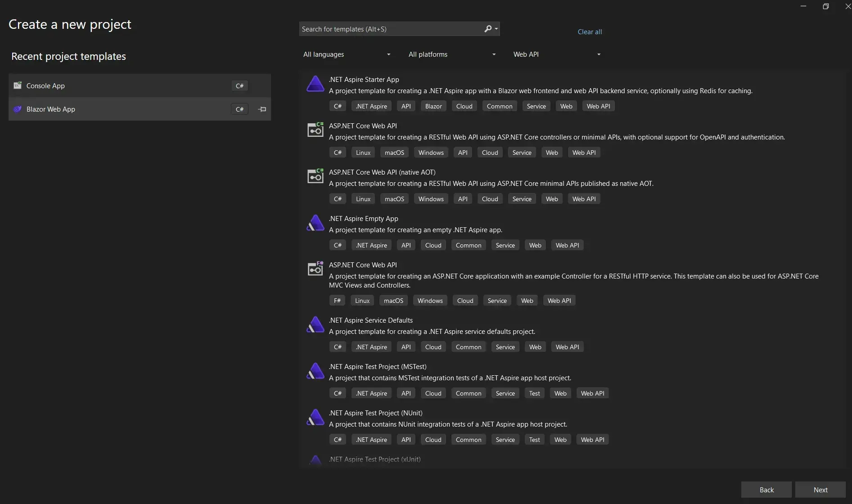
Task: Click Test tag on Aspire MSTest project
Action: point(534,393)
